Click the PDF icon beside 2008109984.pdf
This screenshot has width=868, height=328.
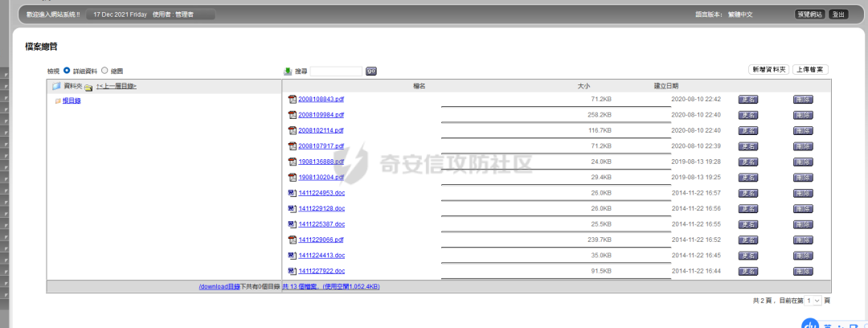point(293,115)
